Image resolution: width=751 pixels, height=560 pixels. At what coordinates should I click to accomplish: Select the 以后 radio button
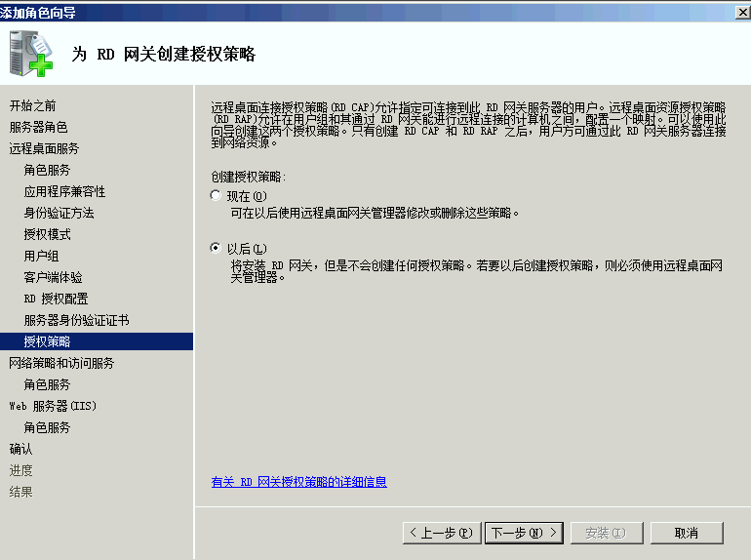(216, 248)
